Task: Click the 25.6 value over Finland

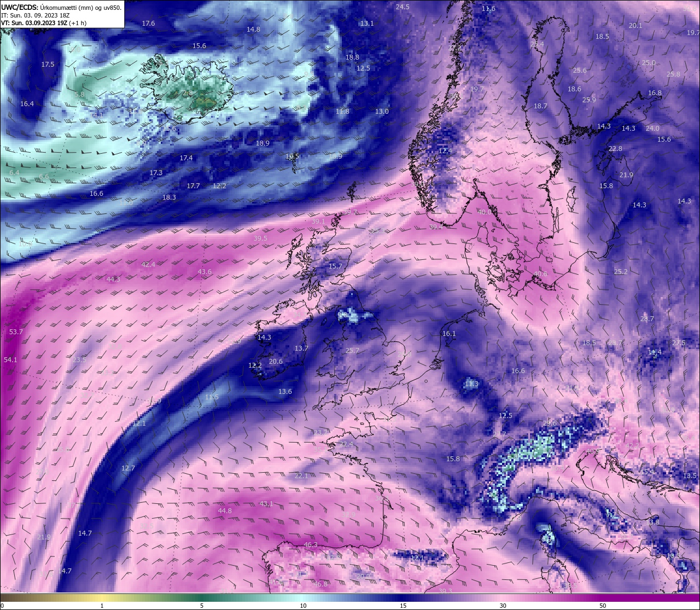Action: click(580, 71)
